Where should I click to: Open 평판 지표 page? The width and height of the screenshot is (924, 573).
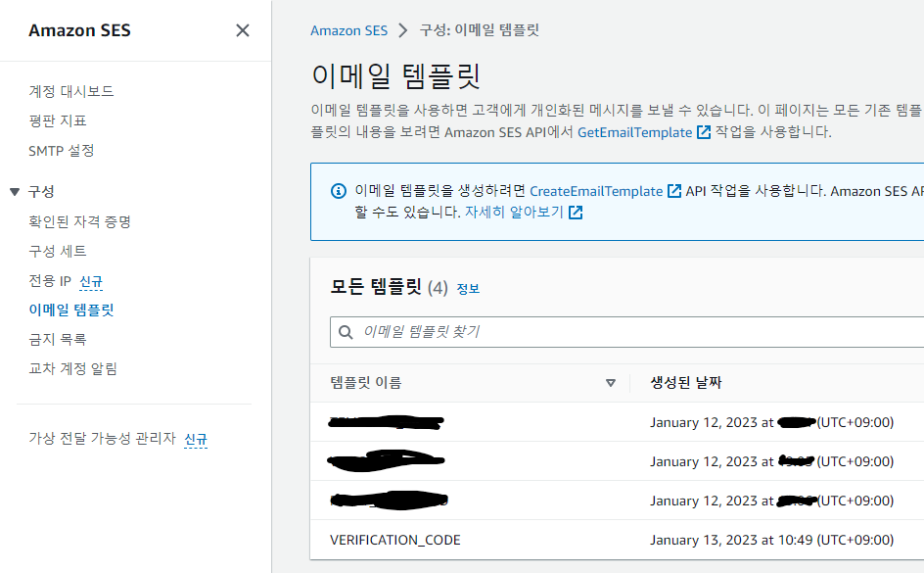(58, 120)
